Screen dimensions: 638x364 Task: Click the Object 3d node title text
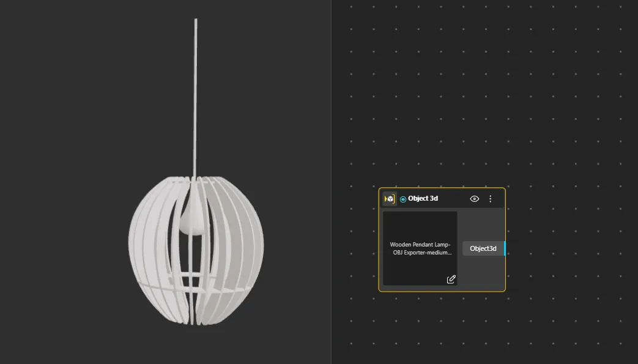point(423,198)
